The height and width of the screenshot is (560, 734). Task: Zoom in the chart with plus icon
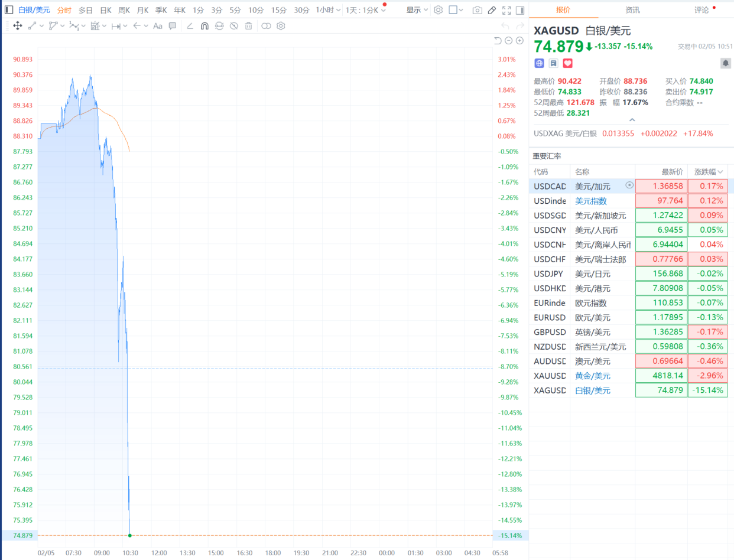click(519, 41)
